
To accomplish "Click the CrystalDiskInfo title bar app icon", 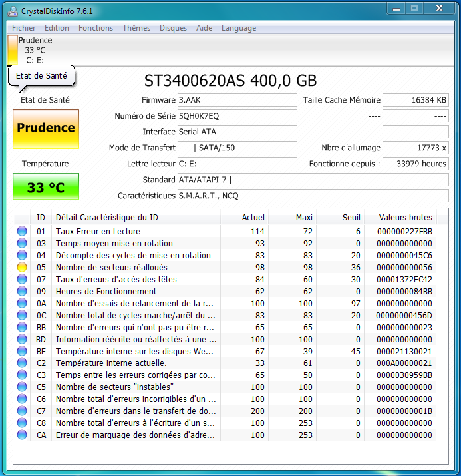I will point(13,11).
